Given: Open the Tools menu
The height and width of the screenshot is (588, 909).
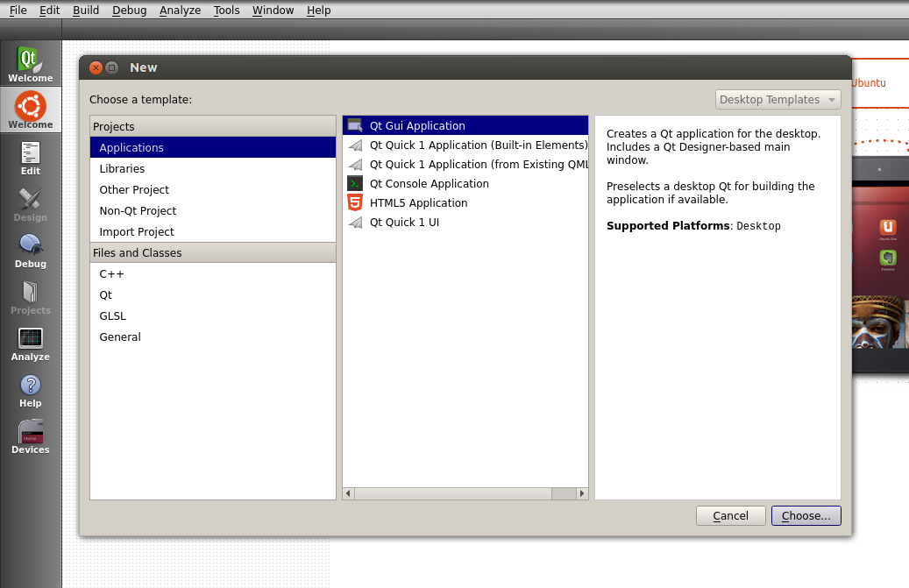Looking at the screenshot, I should [226, 11].
